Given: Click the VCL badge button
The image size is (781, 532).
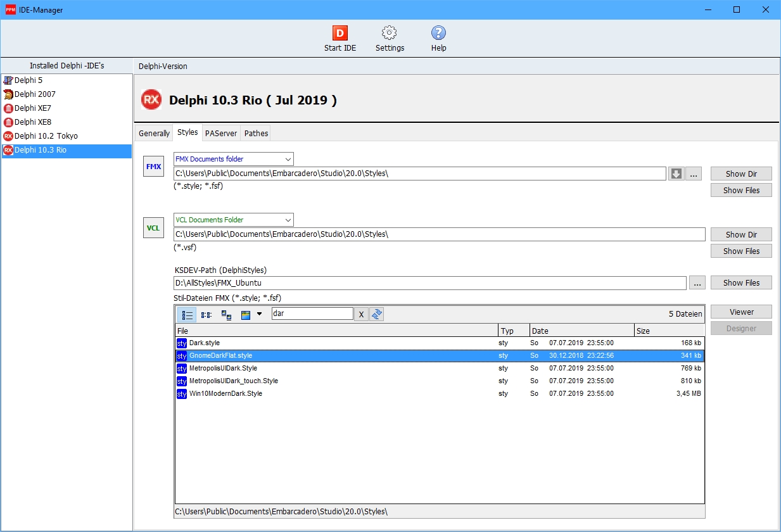Looking at the screenshot, I should [153, 228].
